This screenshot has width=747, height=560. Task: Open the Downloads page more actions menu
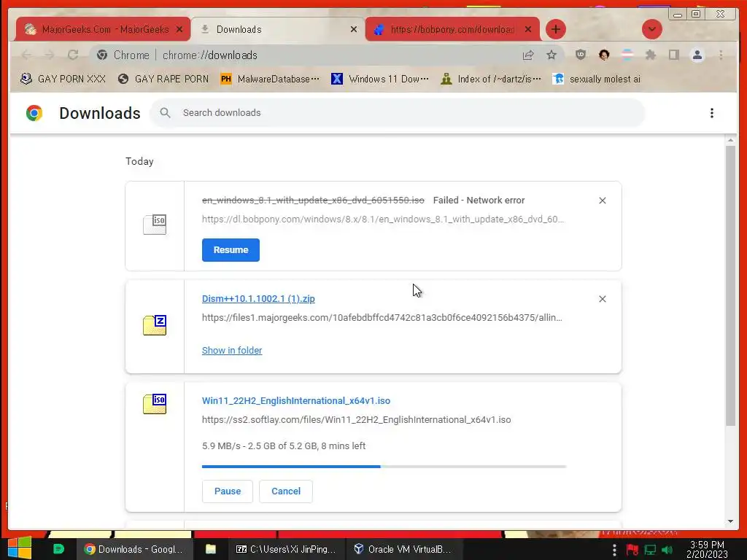pos(712,113)
